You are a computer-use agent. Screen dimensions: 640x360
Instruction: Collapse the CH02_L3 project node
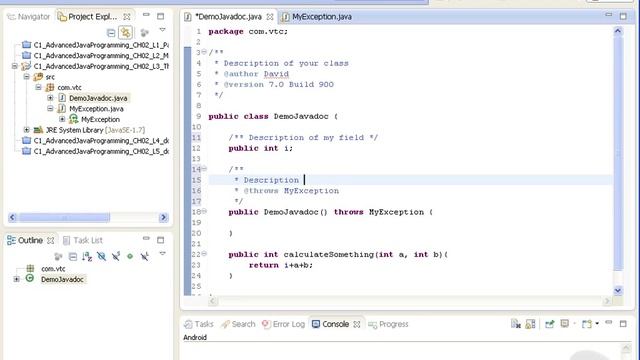[x=15, y=66]
